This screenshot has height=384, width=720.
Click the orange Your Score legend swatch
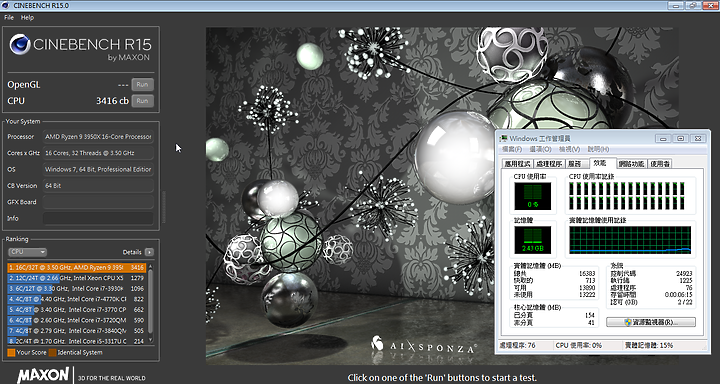coord(11,353)
